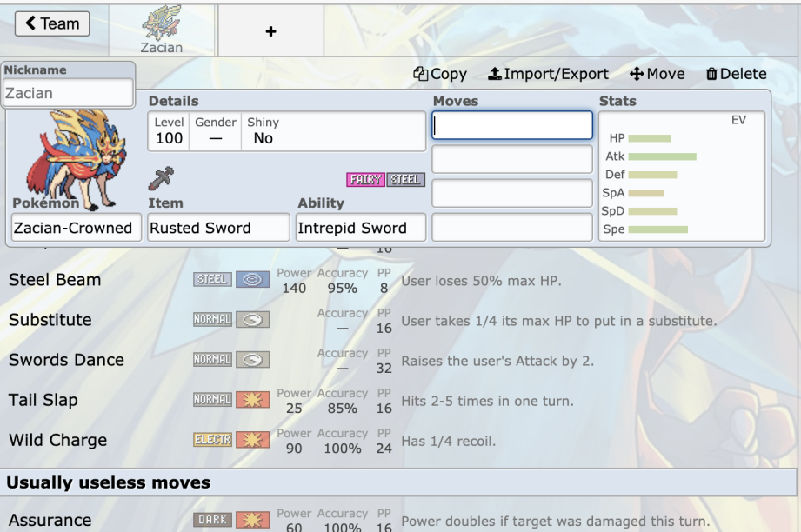Click the Nickname input field
The image size is (801, 532).
[x=68, y=93]
